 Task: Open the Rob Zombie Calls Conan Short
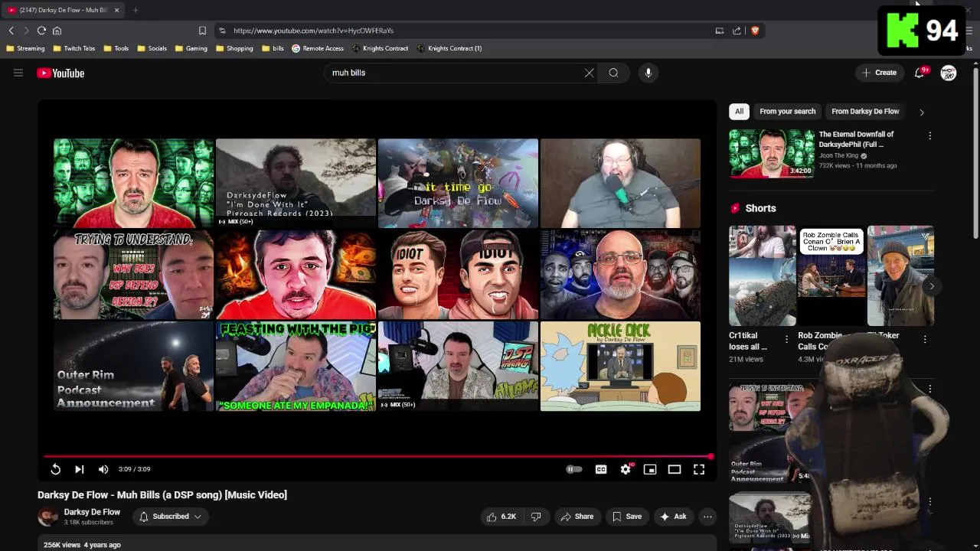[x=831, y=277]
